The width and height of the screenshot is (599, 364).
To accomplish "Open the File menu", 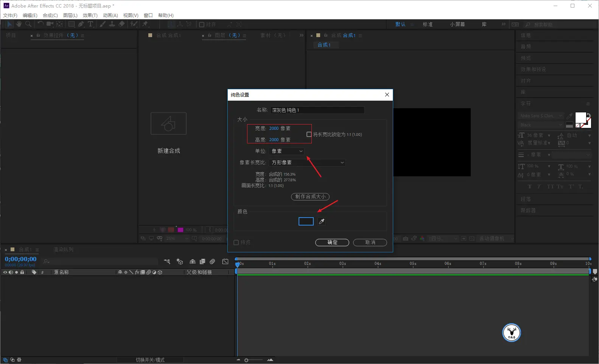I will tap(10, 16).
